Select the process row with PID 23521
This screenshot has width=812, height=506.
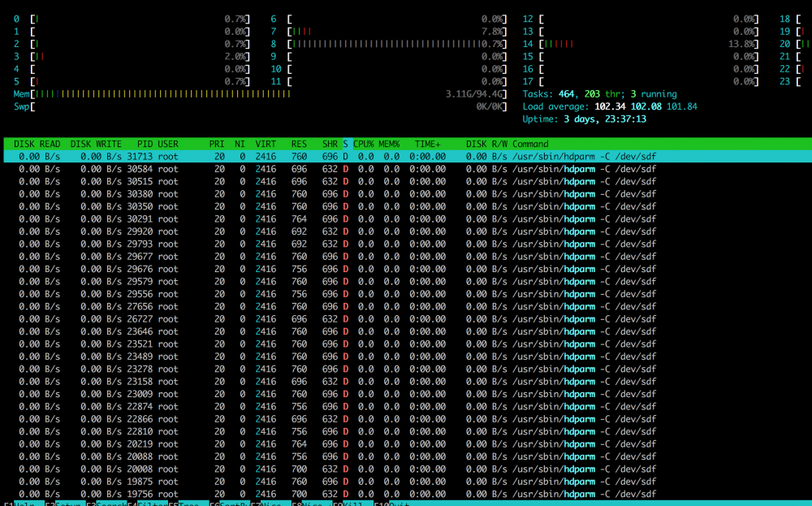point(408,344)
